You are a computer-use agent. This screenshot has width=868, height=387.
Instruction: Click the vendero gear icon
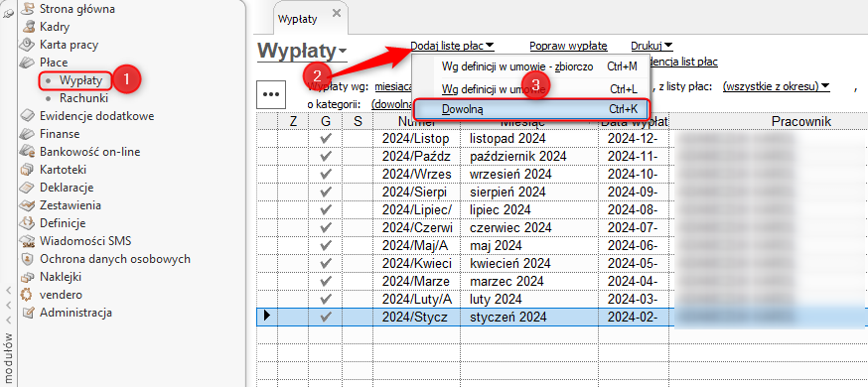tap(27, 295)
